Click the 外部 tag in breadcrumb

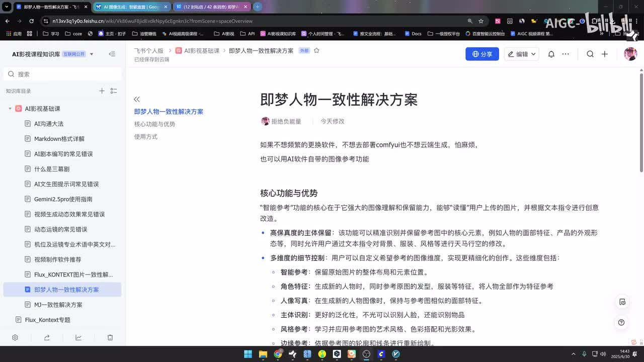coord(304,51)
